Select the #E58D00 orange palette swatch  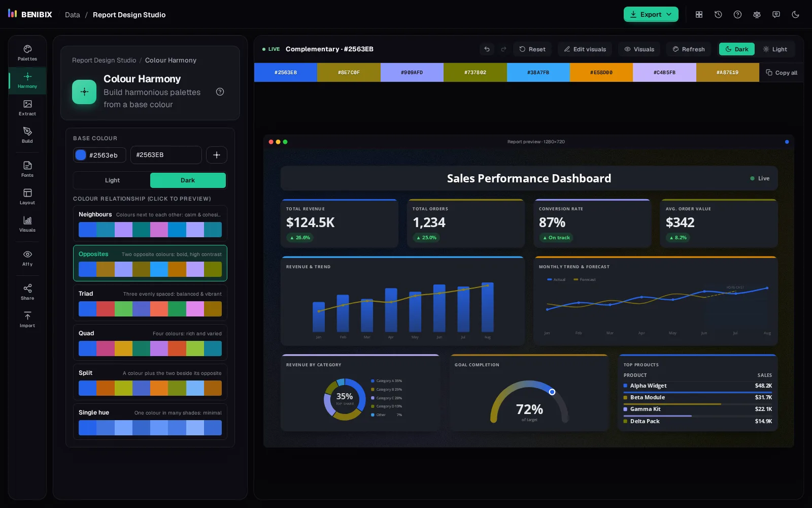pos(601,73)
